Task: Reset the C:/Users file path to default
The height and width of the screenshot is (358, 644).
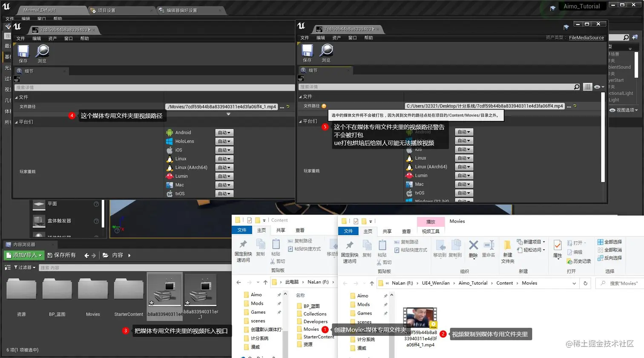Action: 575,106
